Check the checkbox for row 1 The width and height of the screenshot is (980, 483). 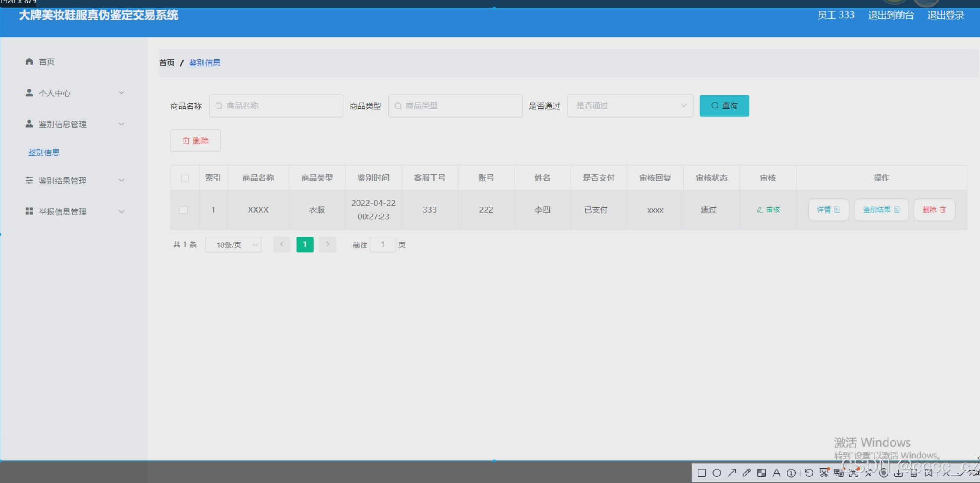184,210
